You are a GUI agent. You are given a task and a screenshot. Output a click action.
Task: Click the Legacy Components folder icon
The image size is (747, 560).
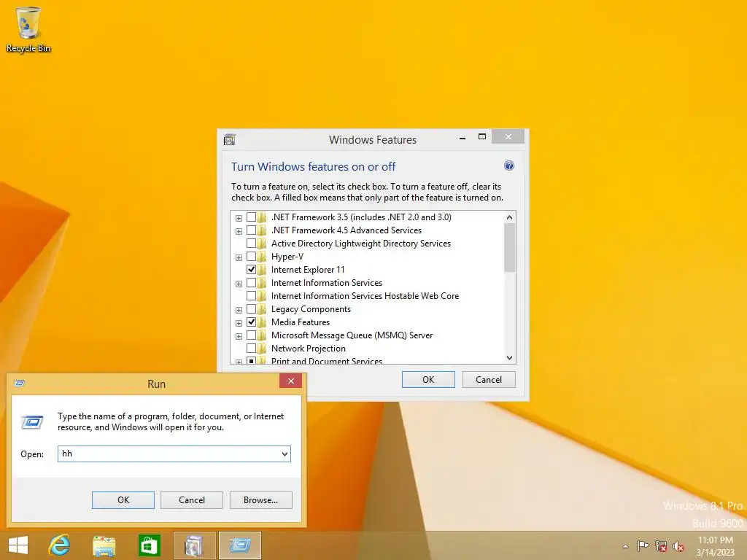262,309
